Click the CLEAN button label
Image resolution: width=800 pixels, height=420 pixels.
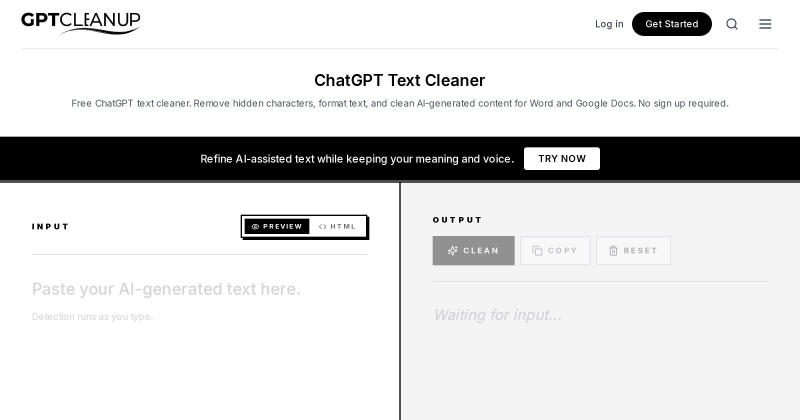click(481, 251)
